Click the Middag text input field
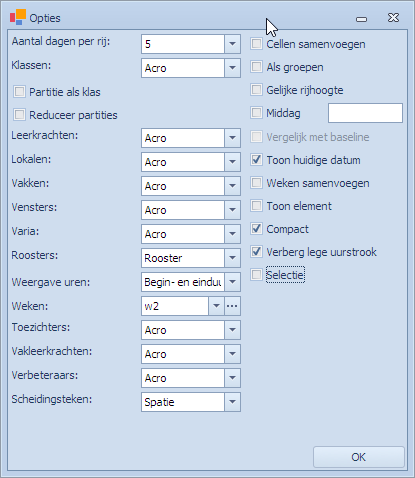Screen dimensions: 415x478 365,113
